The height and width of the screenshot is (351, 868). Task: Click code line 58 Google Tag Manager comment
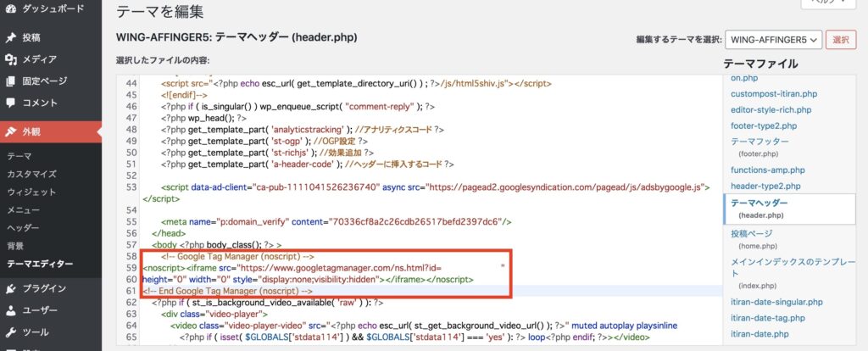point(238,256)
